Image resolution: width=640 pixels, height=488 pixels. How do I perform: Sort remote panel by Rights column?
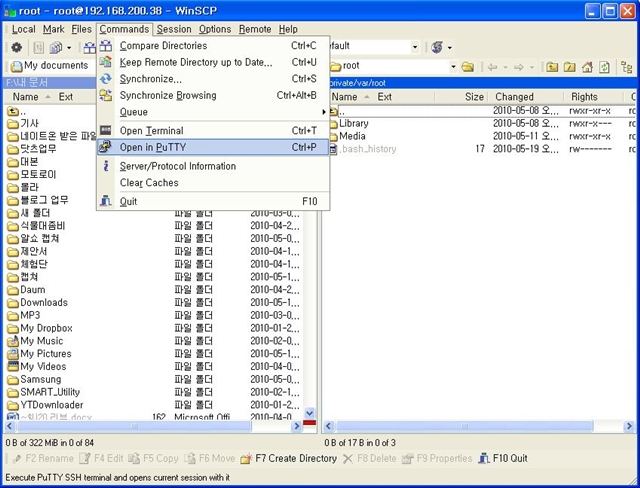coord(594,97)
